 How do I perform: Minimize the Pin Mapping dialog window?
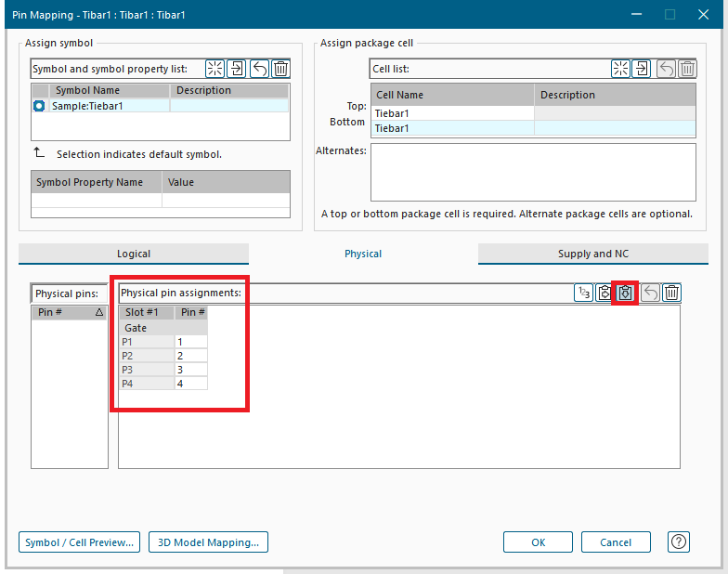[x=637, y=15]
